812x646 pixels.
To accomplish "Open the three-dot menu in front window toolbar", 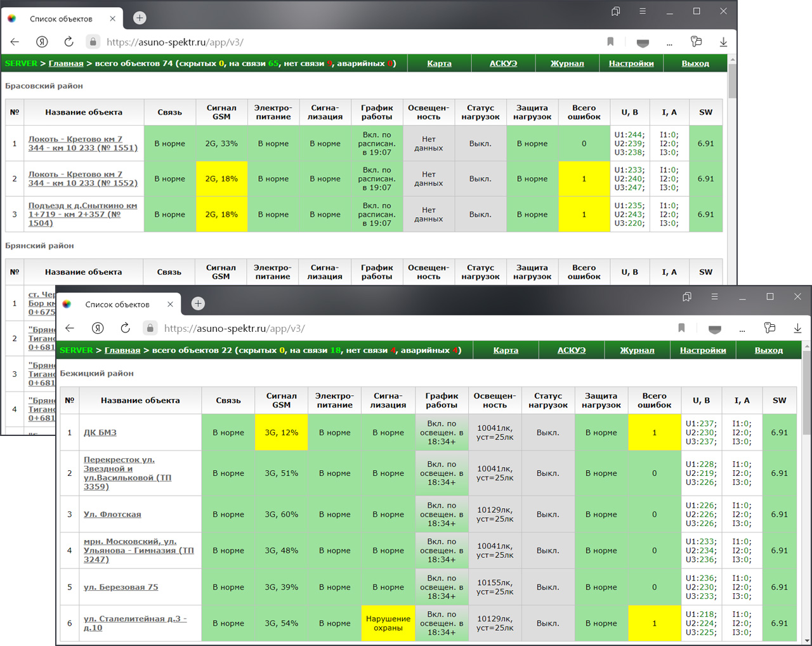I will tap(742, 329).
